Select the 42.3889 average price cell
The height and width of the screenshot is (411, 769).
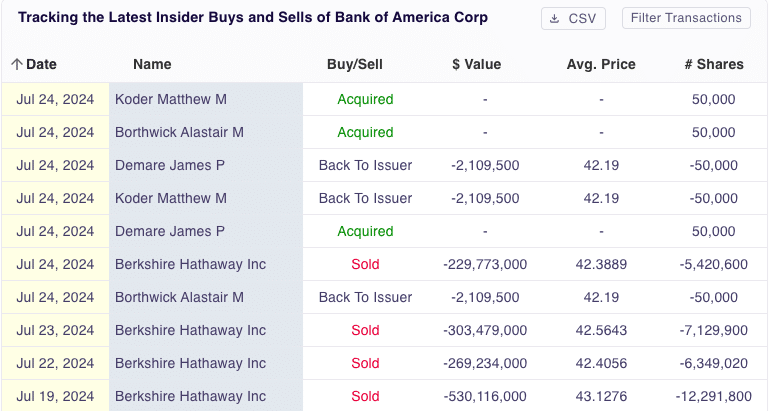[x=601, y=264]
